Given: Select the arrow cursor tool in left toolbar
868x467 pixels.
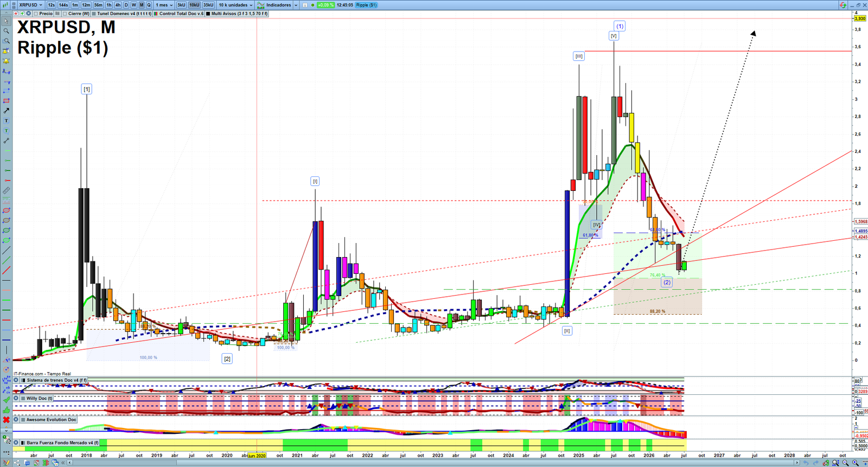Looking at the screenshot, I should click(x=7, y=21).
